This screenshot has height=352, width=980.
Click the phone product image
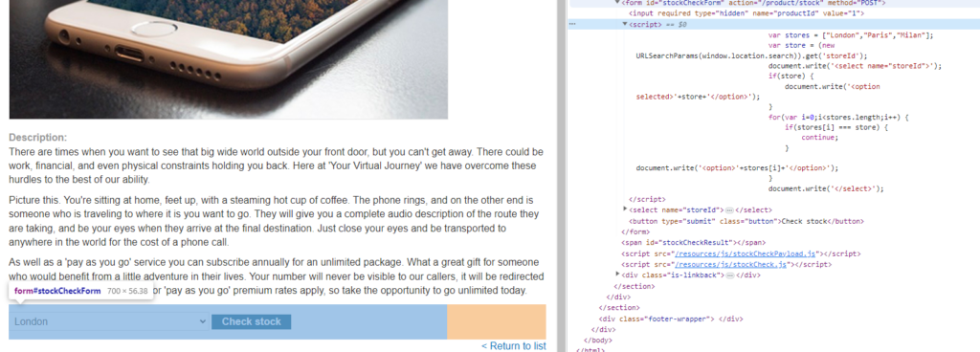[228, 59]
